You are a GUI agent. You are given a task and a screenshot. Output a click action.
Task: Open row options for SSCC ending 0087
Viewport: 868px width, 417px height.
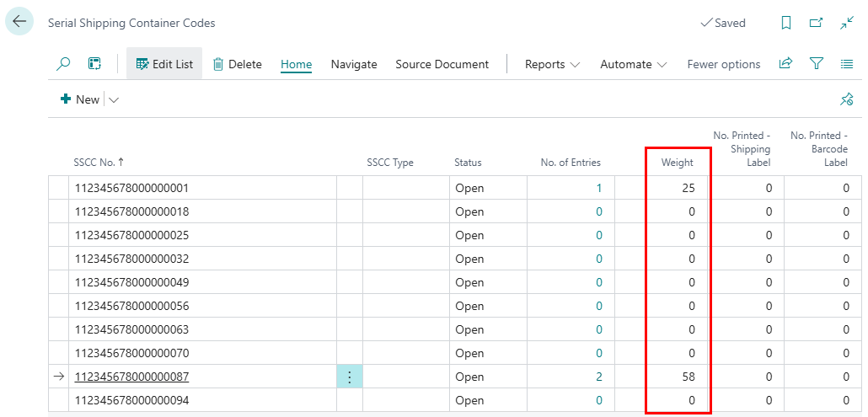tap(350, 377)
